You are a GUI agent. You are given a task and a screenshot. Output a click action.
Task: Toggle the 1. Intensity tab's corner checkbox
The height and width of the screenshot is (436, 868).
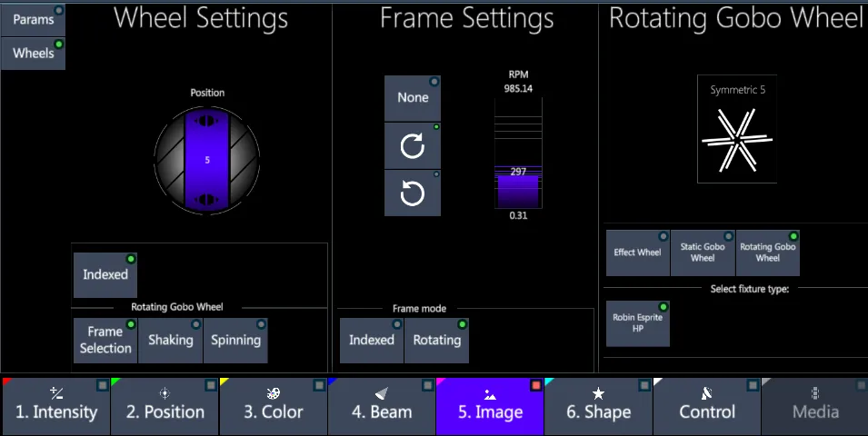click(x=102, y=385)
